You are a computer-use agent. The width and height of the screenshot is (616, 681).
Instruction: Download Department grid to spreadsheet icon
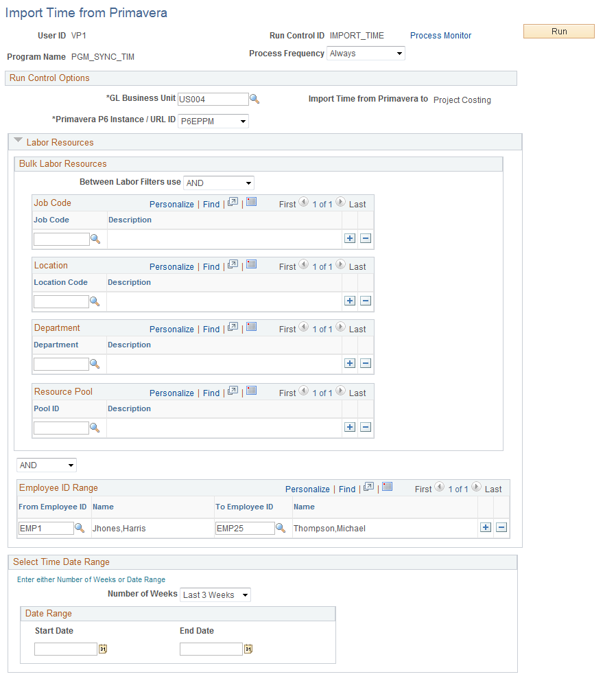tap(251, 327)
